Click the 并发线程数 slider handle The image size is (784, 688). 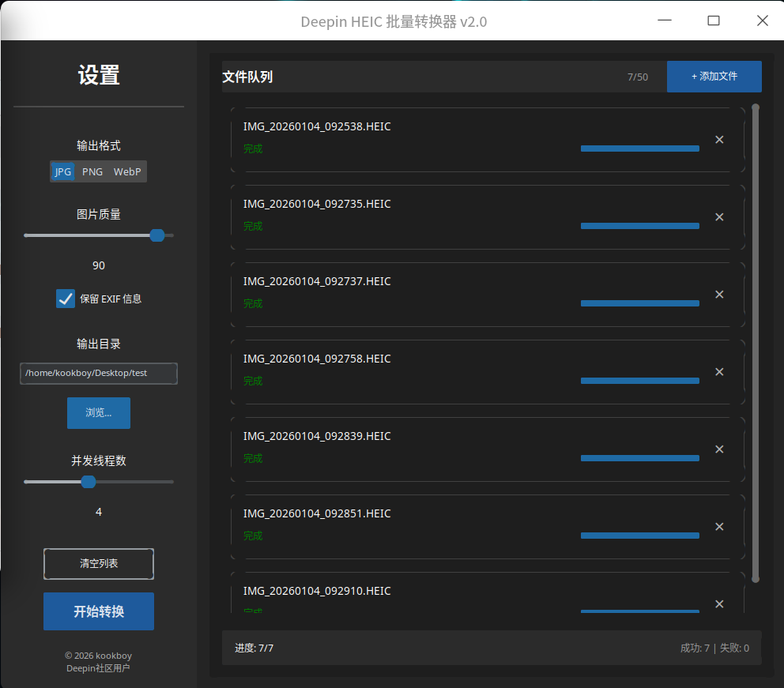[x=89, y=482]
